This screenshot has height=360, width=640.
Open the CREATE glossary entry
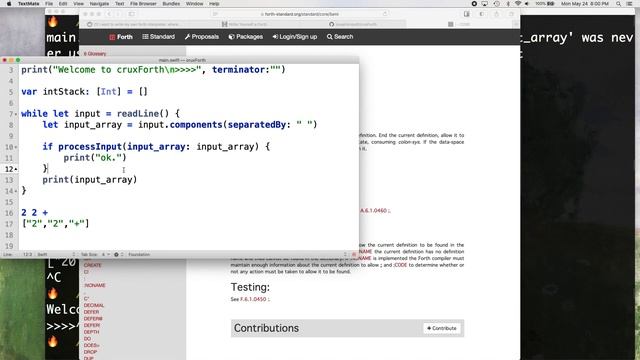pyautogui.click(x=92, y=265)
